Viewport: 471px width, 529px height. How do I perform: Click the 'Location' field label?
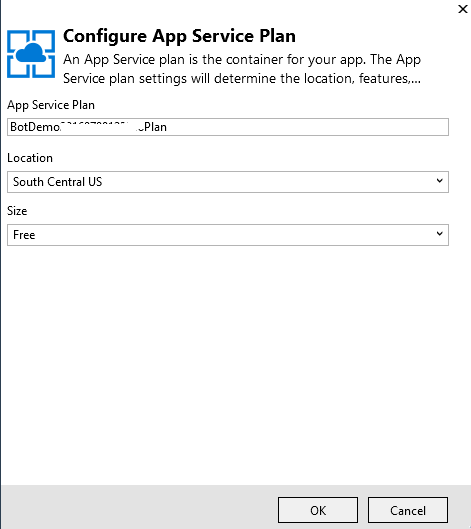click(30, 158)
